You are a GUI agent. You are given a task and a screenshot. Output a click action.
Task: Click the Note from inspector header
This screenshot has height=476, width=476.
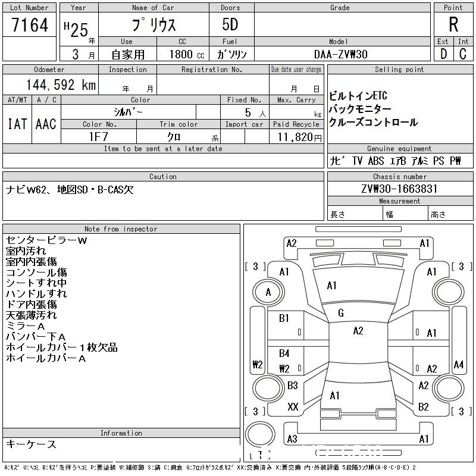point(121,229)
